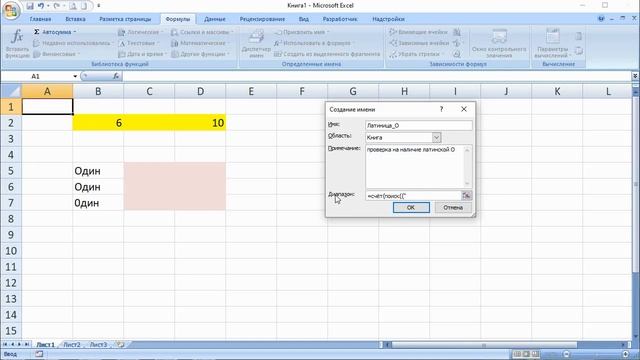Click zoom in plus button
This screenshot has height=360, width=640.
[x=626, y=354]
